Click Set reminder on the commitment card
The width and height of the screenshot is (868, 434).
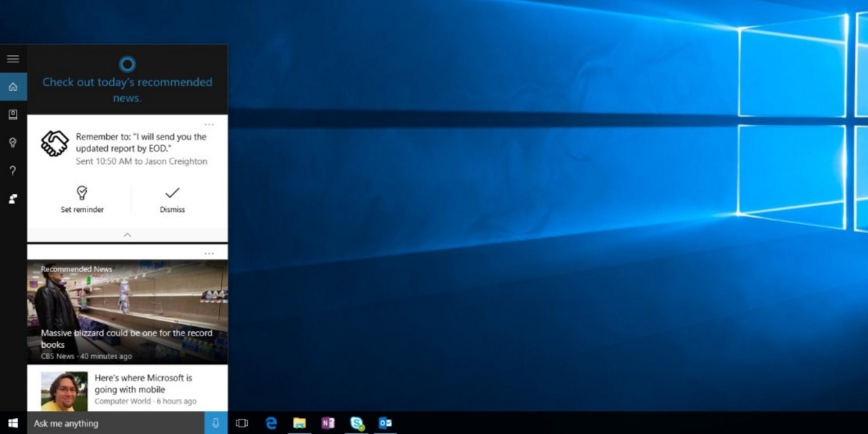click(82, 200)
